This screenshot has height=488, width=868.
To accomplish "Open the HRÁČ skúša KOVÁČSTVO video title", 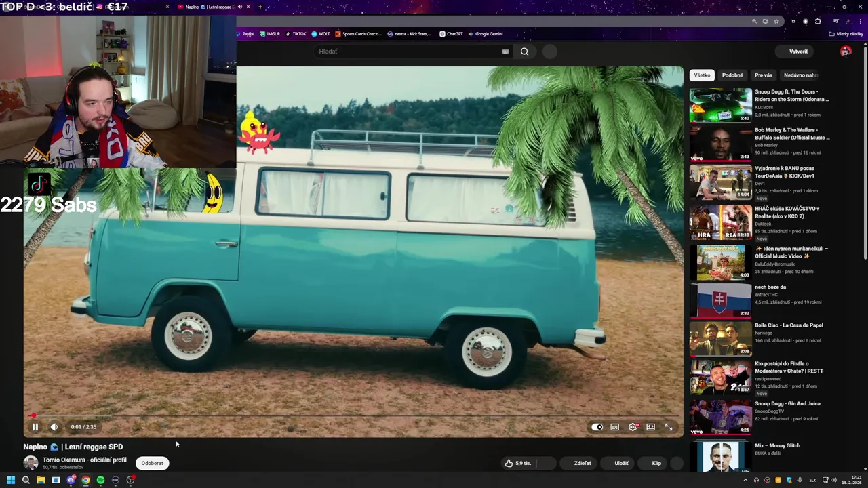I will coord(787,212).
